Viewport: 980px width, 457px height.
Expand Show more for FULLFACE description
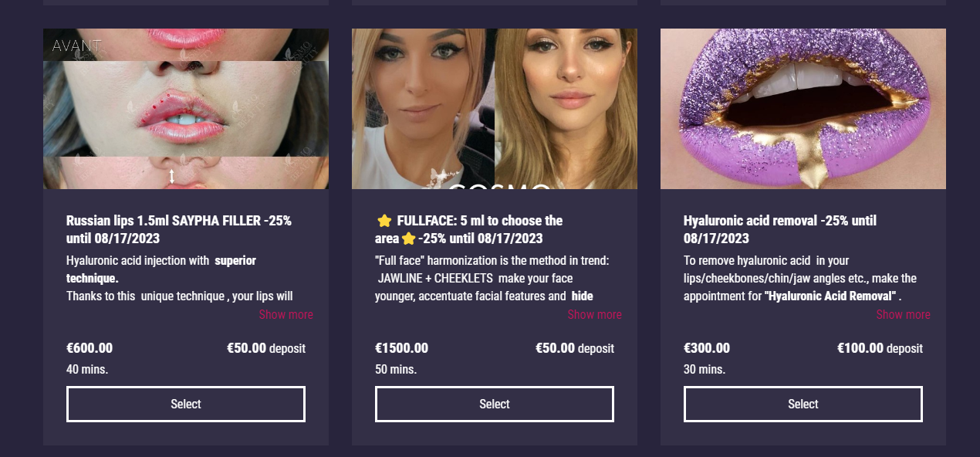tap(594, 314)
